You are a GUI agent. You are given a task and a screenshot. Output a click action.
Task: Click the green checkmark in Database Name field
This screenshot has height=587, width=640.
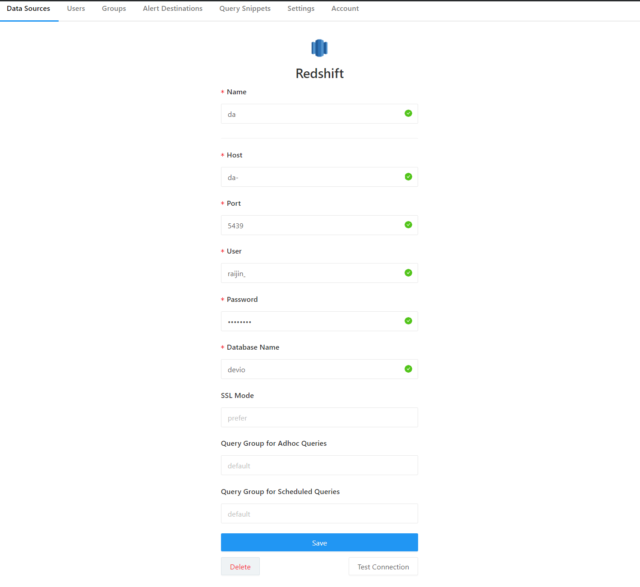coord(408,369)
